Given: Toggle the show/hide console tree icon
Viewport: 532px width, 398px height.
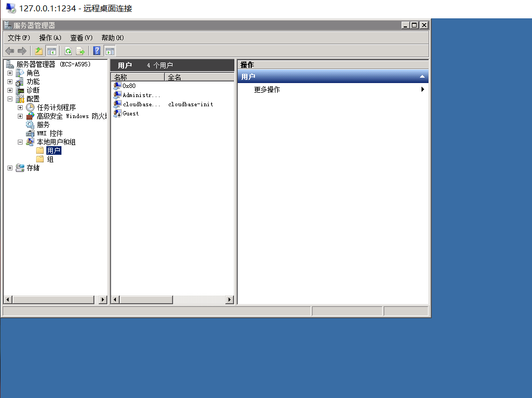Looking at the screenshot, I should [x=52, y=51].
